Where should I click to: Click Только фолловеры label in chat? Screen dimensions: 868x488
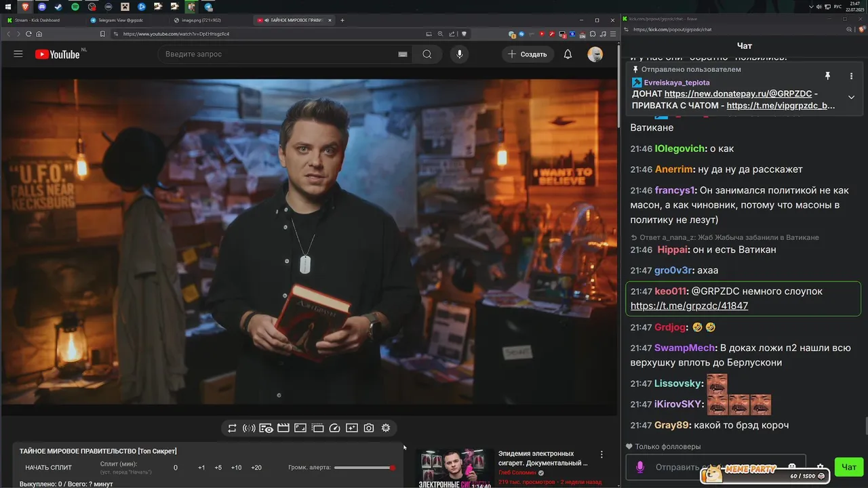tap(668, 447)
